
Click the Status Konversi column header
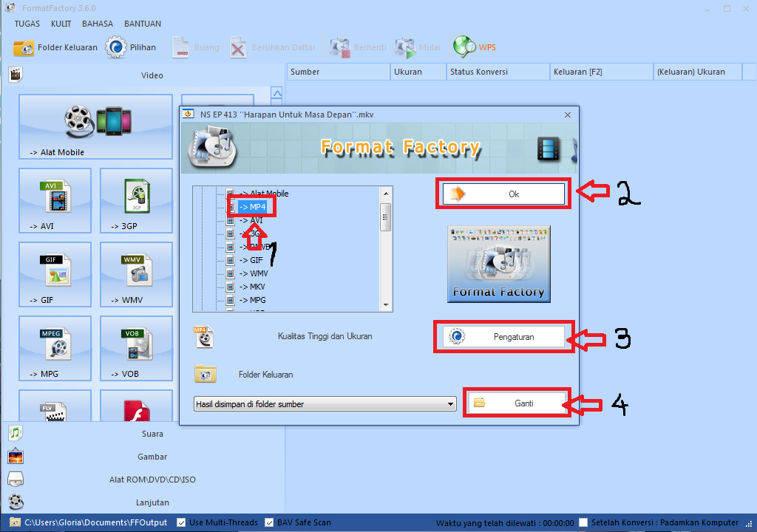[x=498, y=72]
